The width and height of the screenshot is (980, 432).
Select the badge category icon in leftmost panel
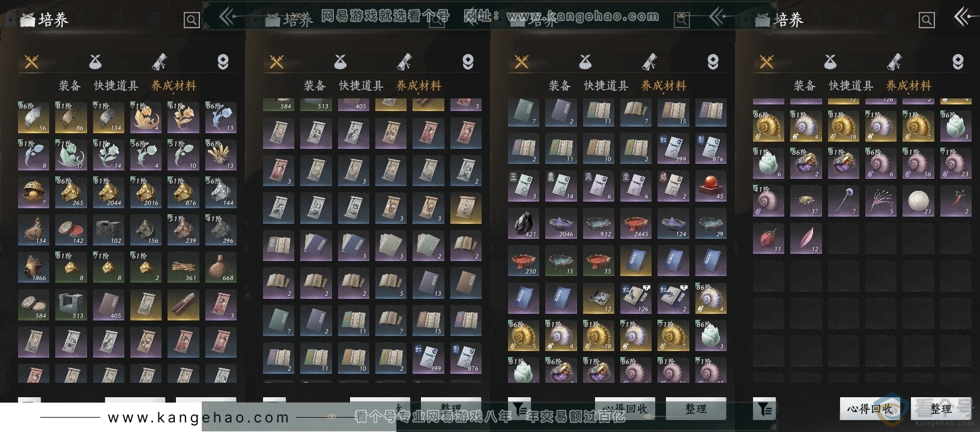pos(223,61)
